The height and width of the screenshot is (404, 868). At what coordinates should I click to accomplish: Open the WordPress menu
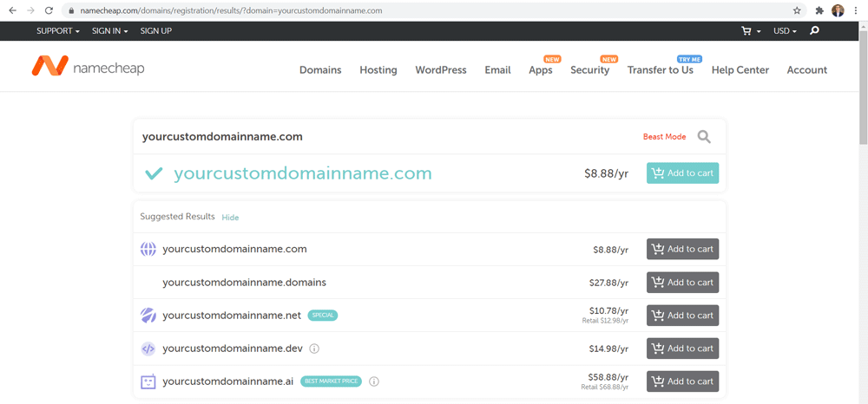click(441, 70)
